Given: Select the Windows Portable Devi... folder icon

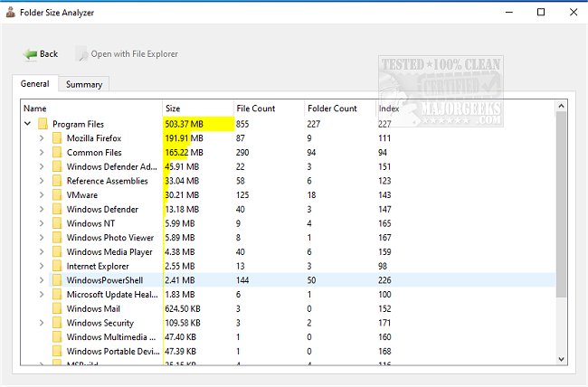Looking at the screenshot, I should tap(57, 352).
